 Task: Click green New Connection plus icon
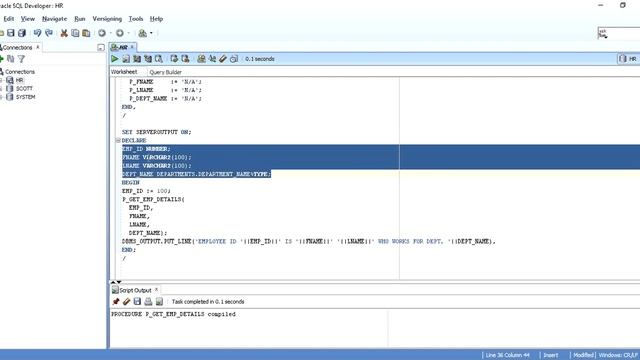(2, 59)
